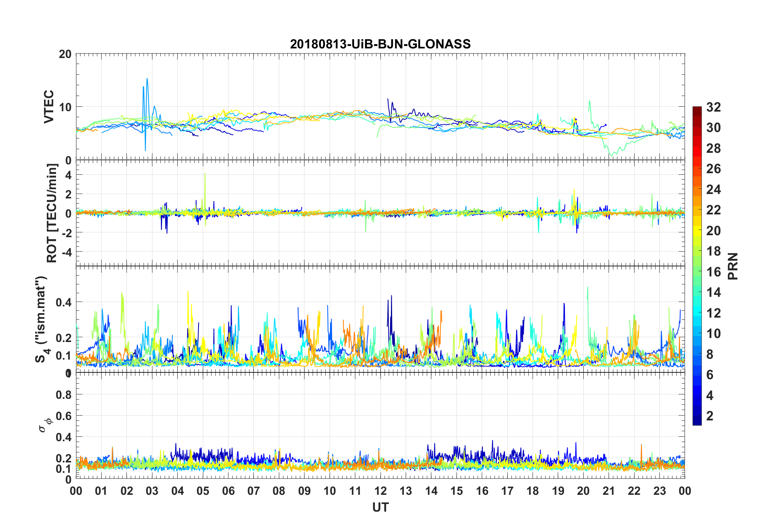Click UT axis hour label 21

(x=609, y=491)
